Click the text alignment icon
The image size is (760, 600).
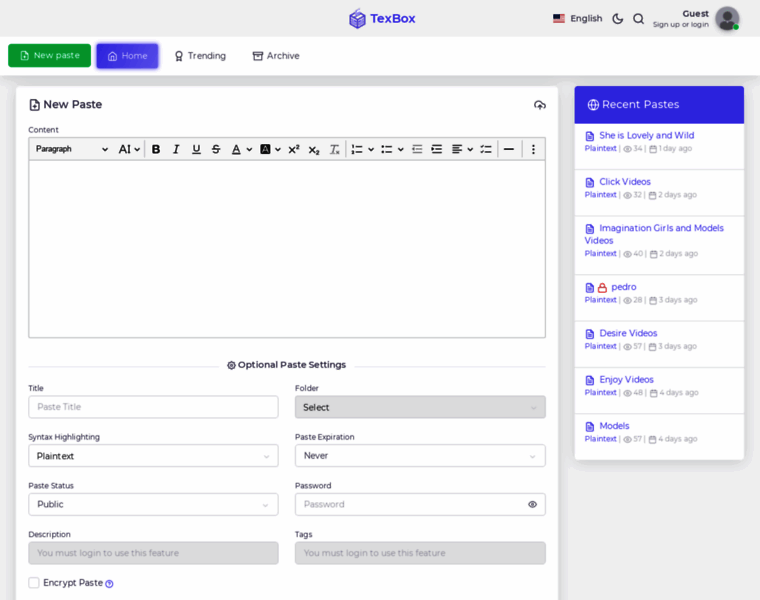[x=457, y=149]
